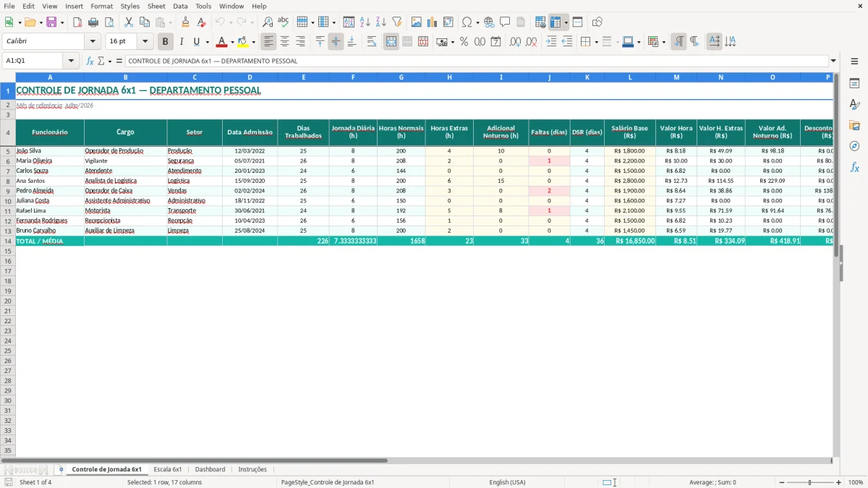Screen dimensions: 868x488
Task: Click into the formula input line
Action: (x=476, y=61)
